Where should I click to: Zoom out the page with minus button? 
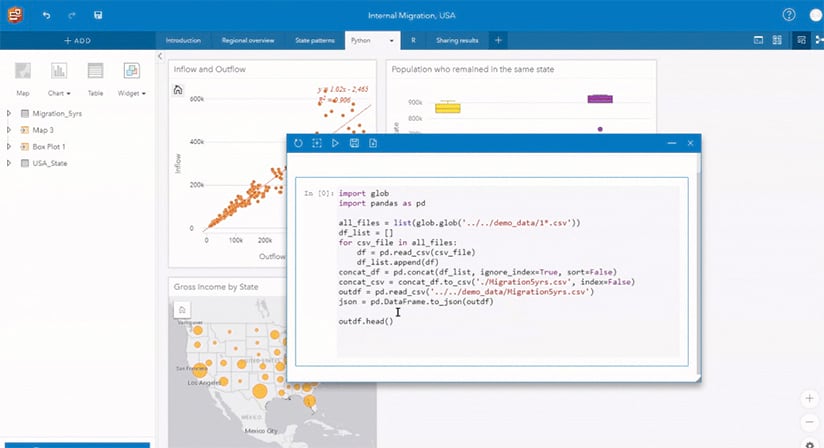pos(809,422)
